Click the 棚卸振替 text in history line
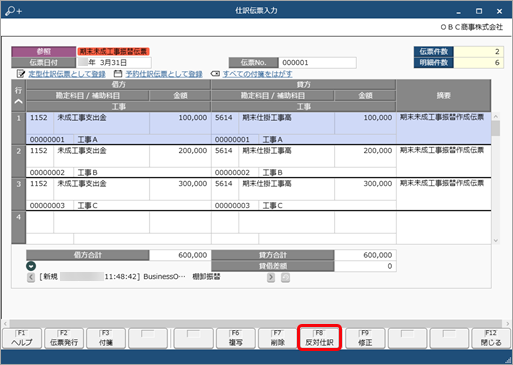Viewport: 513px width, 365px height. pos(206,277)
